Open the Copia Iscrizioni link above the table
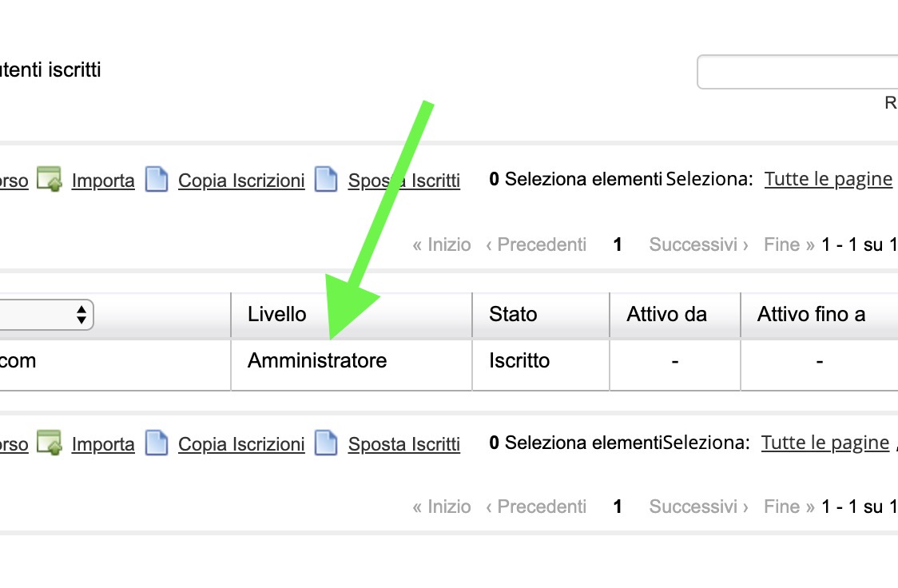This screenshot has width=898, height=588. [x=241, y=181]
